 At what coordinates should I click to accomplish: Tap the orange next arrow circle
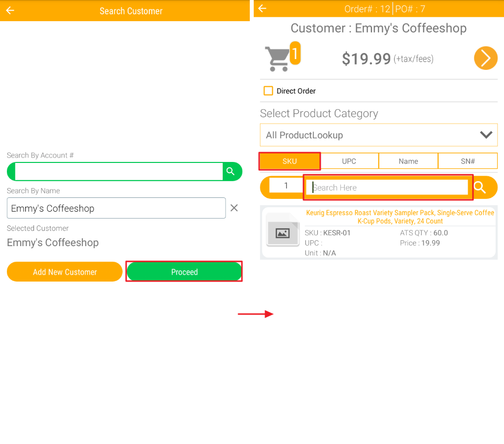[x=485, y=59]
